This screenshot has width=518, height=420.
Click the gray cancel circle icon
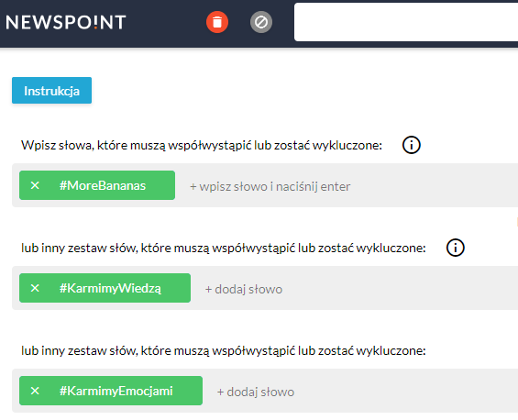(261, 22)
